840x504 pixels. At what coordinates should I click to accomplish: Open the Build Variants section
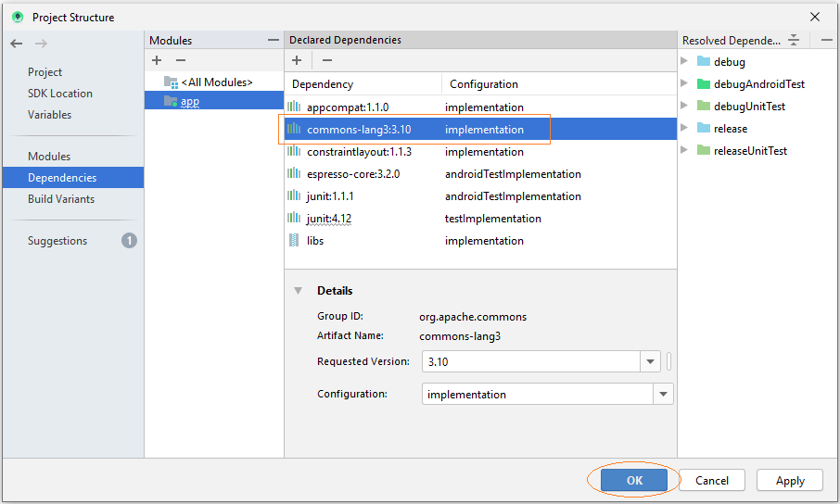(61, 198)
